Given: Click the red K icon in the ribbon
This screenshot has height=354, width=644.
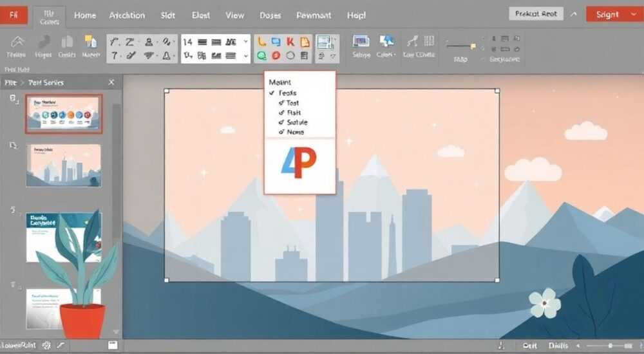Looking at the screenshot, I should [291, 41].
